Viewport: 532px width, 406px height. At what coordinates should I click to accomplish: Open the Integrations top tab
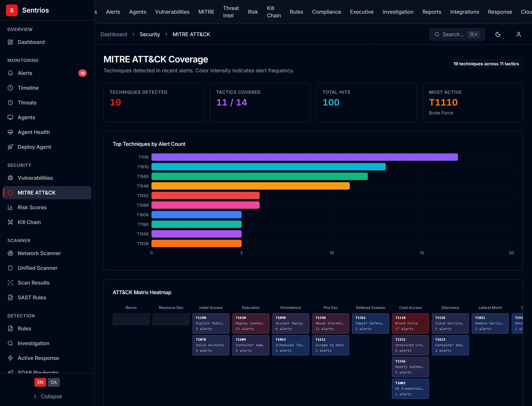pos(465,12)
